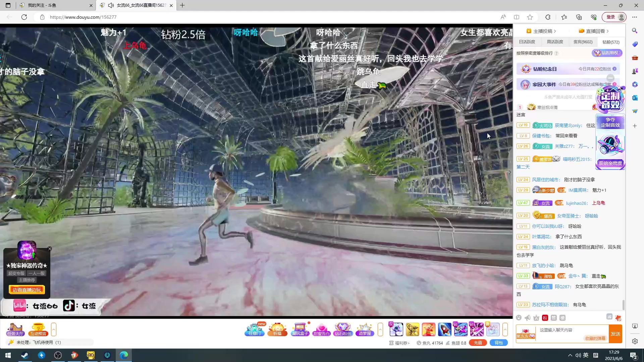
Task: Open the 互动预言 prediction icon
Action: coord(38,329)
